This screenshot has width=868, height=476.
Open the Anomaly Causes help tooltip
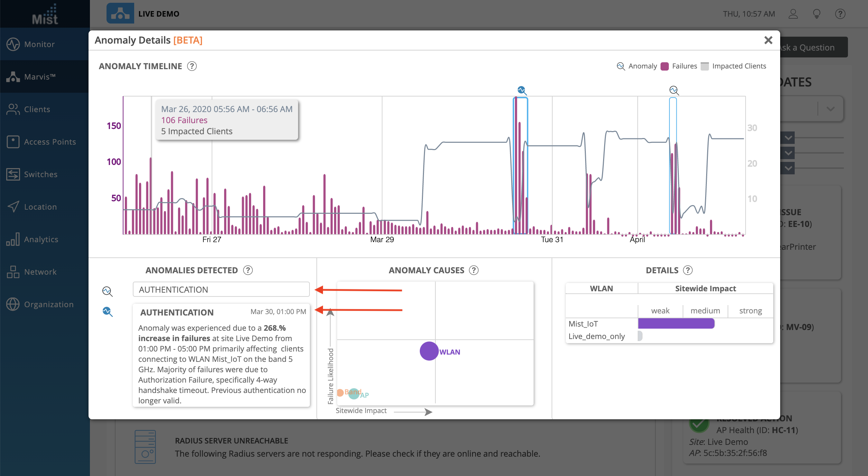474,270
